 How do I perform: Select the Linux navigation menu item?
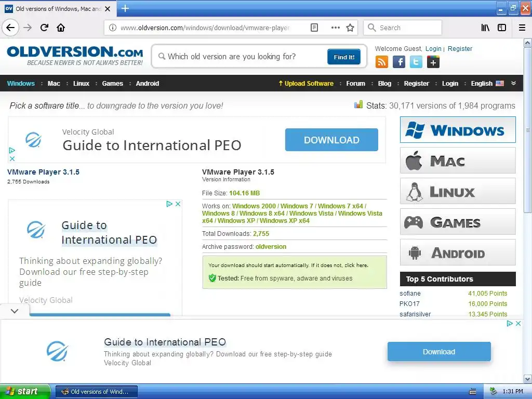pyautogui.click(x=81, y=84)
